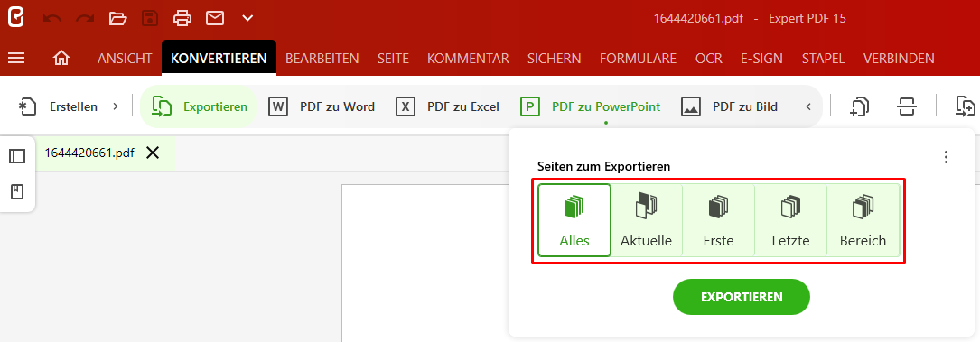Send the document by email

(215, 18)
